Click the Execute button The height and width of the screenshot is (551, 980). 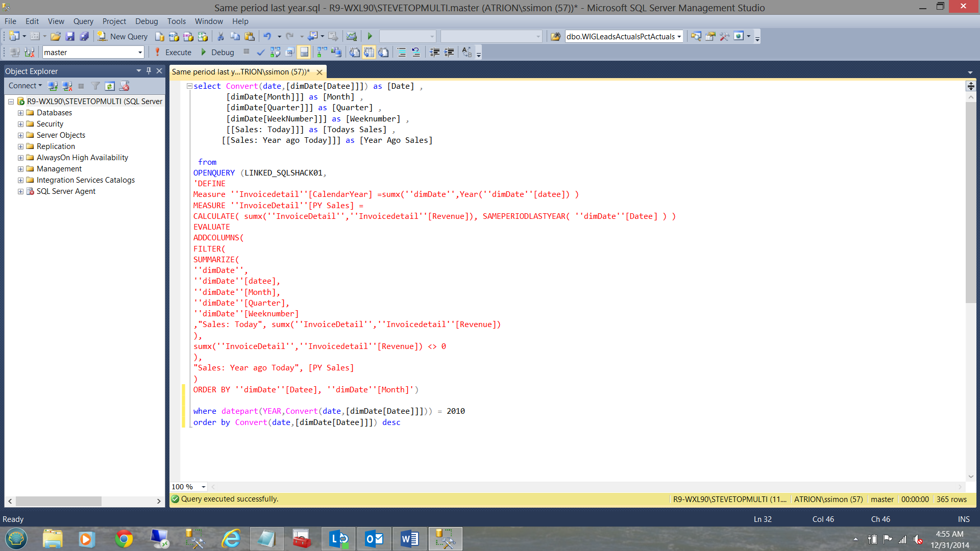(173, 52)
